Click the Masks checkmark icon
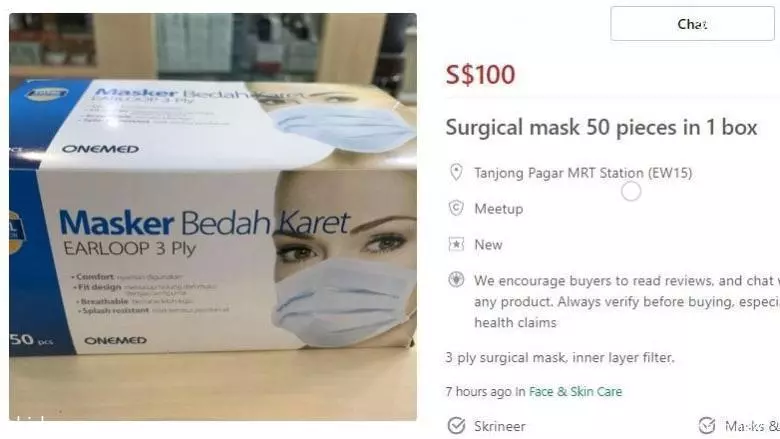This screenshot has height=439, width=780. point(707,426)
